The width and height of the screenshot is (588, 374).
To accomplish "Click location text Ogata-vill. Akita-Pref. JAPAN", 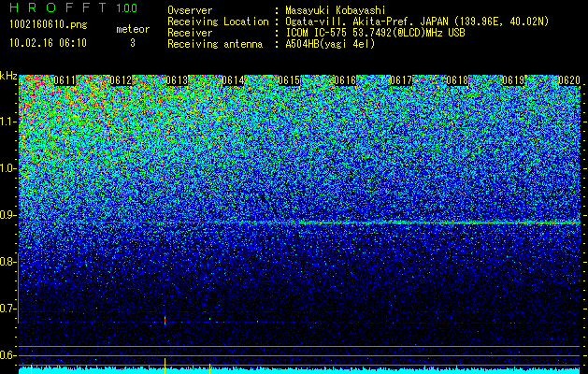I will point(369,22).
